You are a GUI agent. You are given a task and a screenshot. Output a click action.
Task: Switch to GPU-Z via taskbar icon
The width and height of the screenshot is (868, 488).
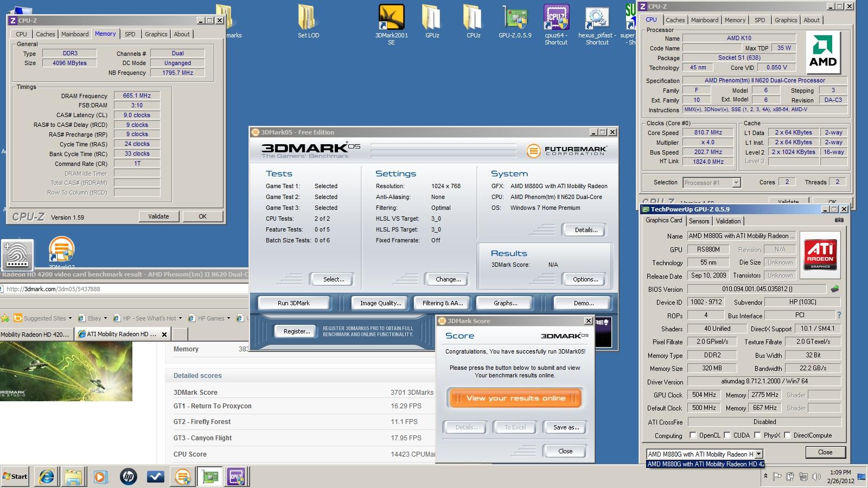tap(209, 477)
